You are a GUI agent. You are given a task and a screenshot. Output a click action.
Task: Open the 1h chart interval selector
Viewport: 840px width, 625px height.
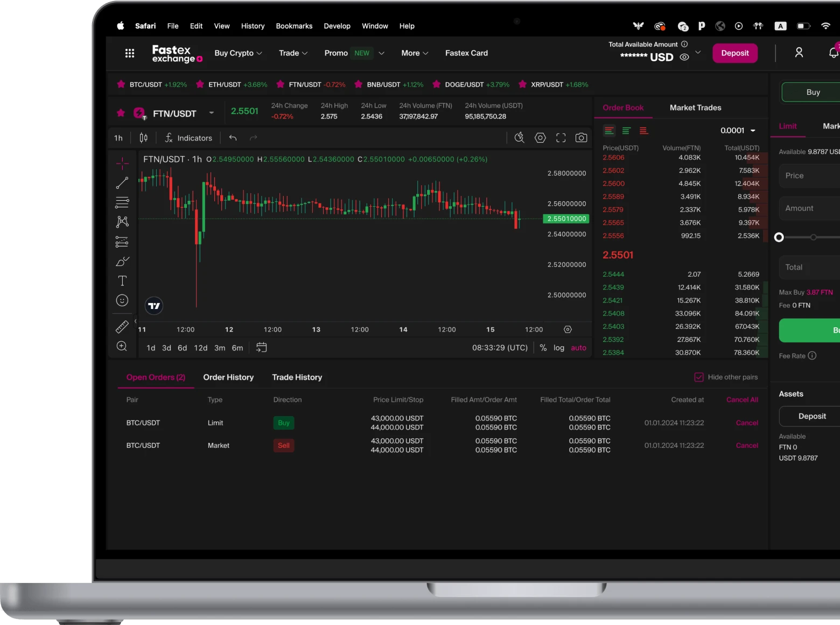(118, 138)
